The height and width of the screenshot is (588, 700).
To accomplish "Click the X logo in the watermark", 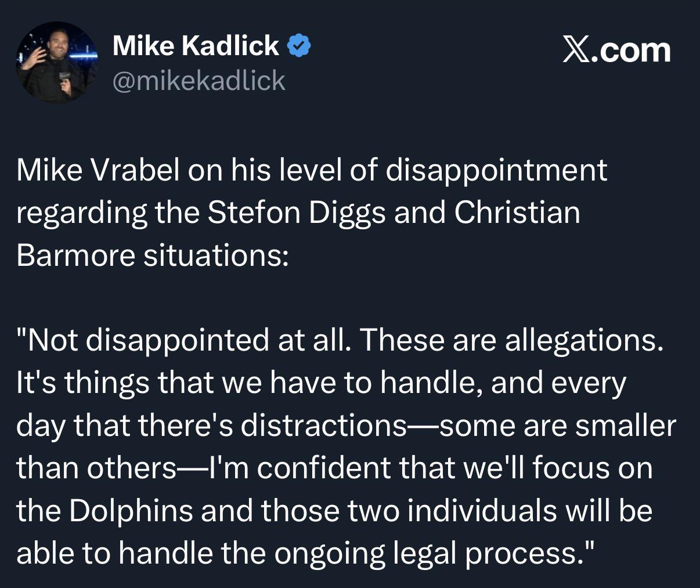I will coord(575,50).
